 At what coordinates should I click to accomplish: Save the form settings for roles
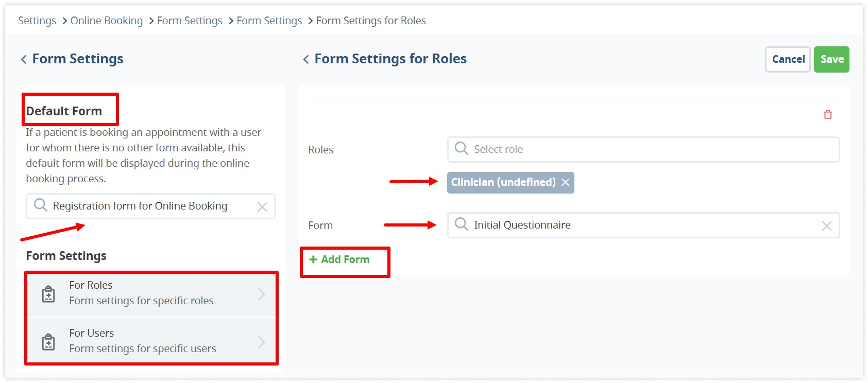point(831,59)
